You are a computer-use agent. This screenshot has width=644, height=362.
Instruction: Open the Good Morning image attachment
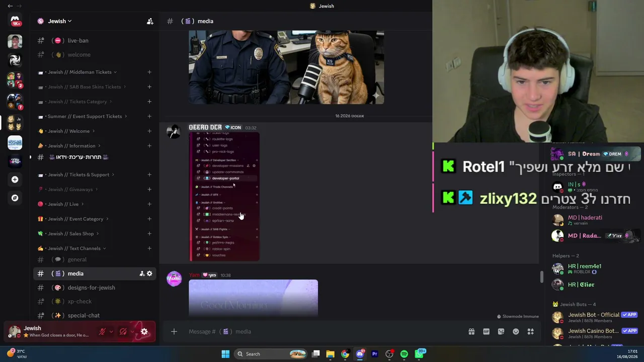click(254, 298)
